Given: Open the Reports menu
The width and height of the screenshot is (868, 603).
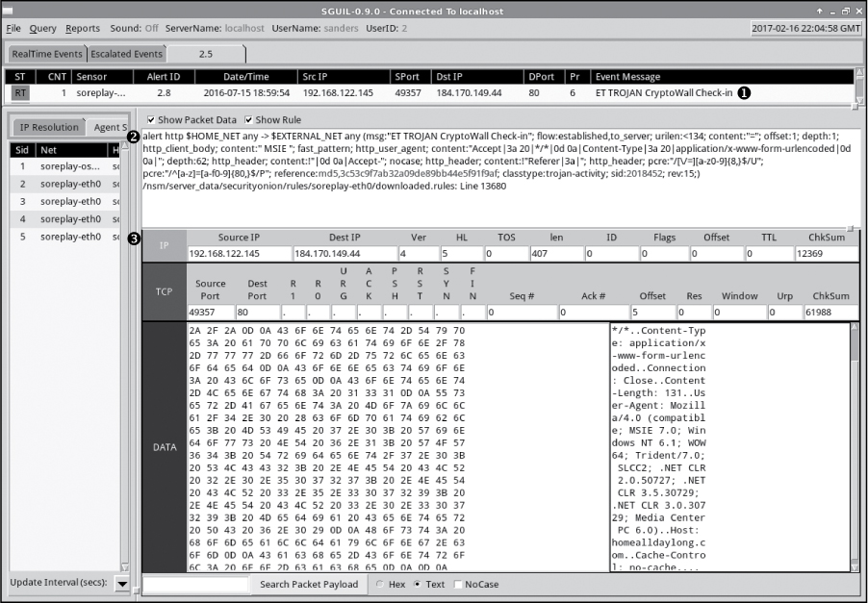Looking at the screenshot, I should pyautogui.click(x=83, y=29).
